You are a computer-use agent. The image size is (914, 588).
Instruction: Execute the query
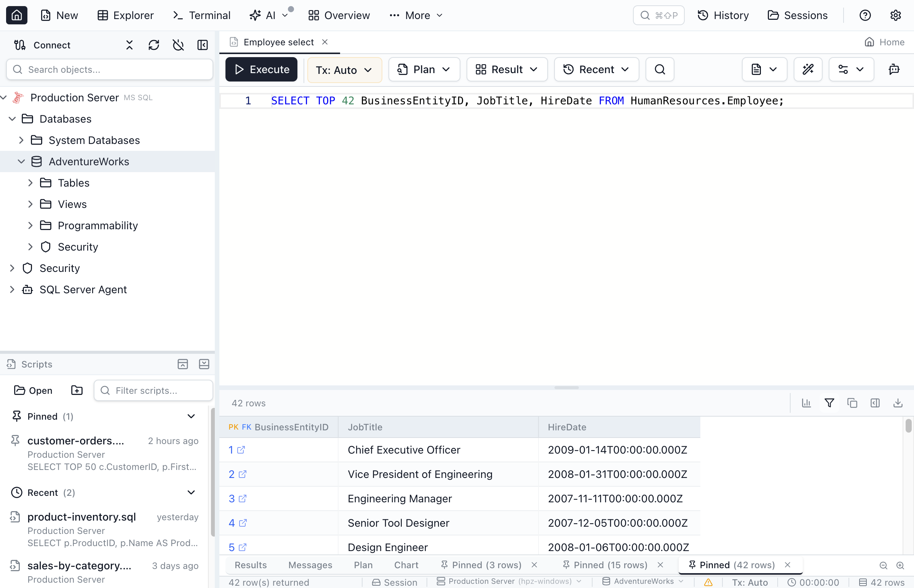pos(262,69)
